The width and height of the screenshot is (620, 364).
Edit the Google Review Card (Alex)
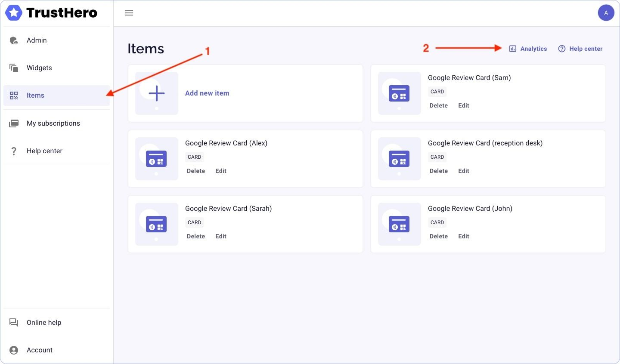pos(221,171)
